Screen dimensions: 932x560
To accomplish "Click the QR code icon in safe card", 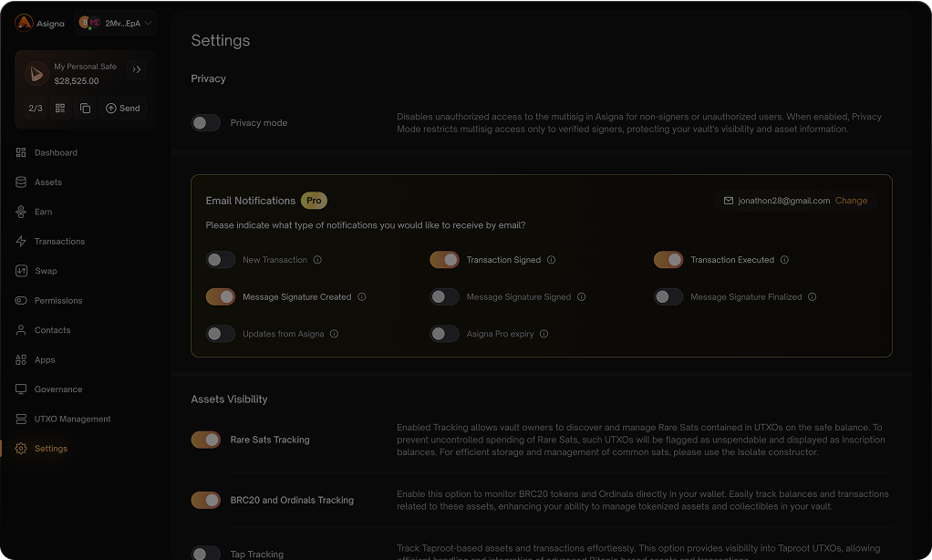I will click(60, 108).
